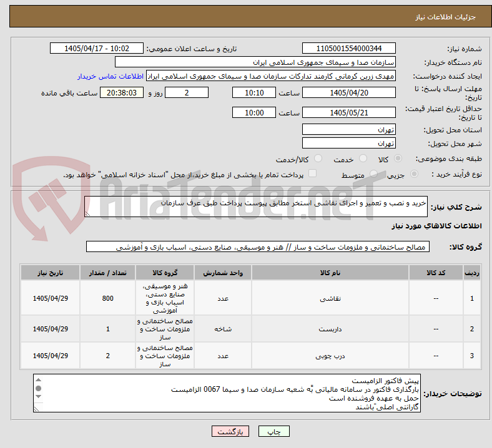
Task: Click the چاپ (print) button
Action: (273, 431)
